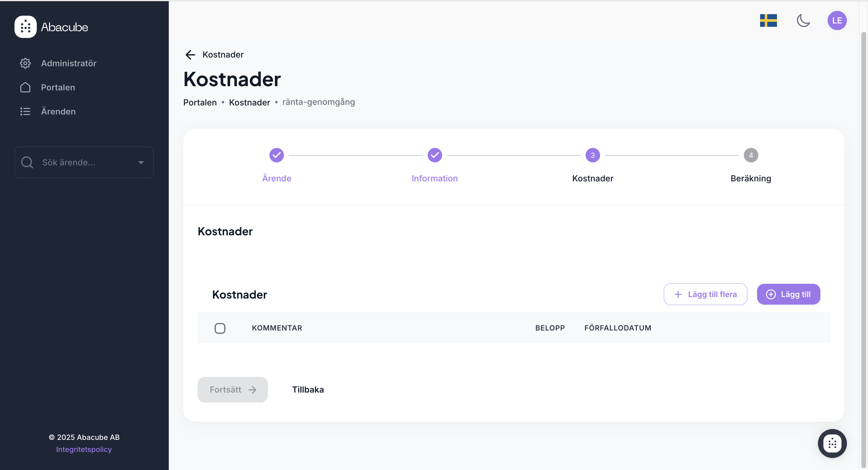Click the Tillbaka button
Screen dimensions: 868x470
[x=308, y=390]
